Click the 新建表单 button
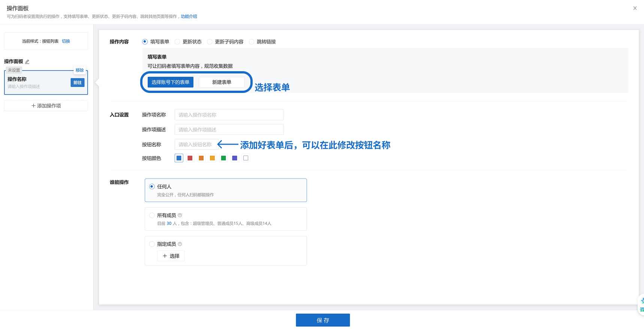Image resolution: width=644 pixels, height=329 pixels. (222, 82)
